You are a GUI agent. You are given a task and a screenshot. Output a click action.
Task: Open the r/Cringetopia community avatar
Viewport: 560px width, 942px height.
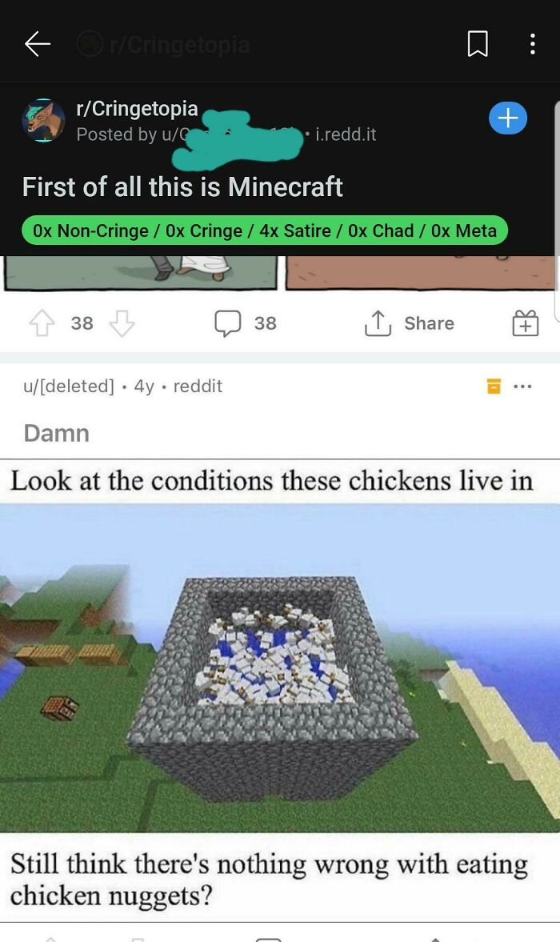pyautogui.click(x=44, y=120)
